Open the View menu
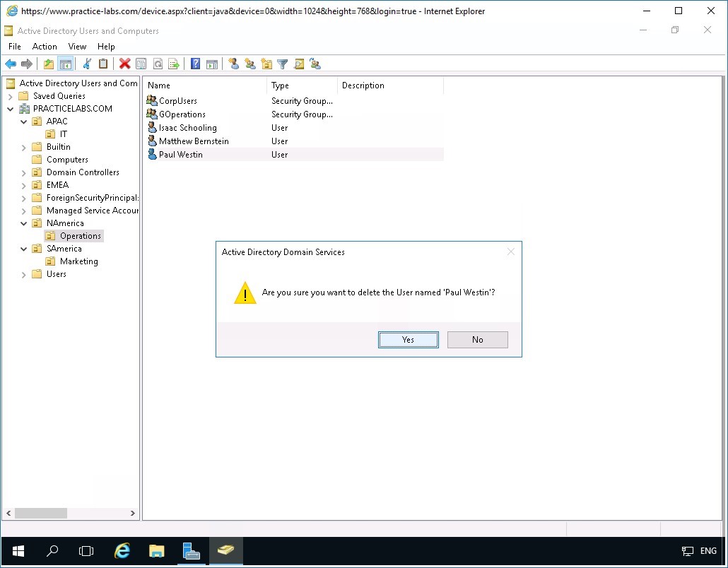728x568 pixels. (x=77, y=47)
